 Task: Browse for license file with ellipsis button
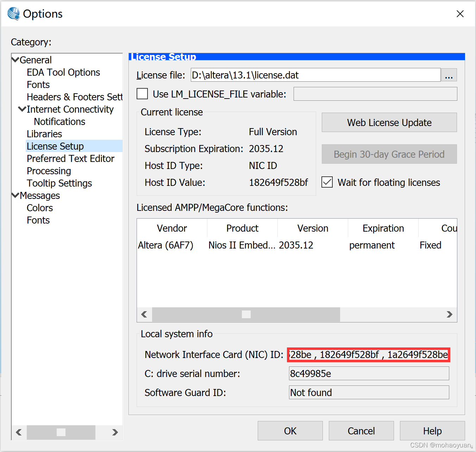pos(449,75)
